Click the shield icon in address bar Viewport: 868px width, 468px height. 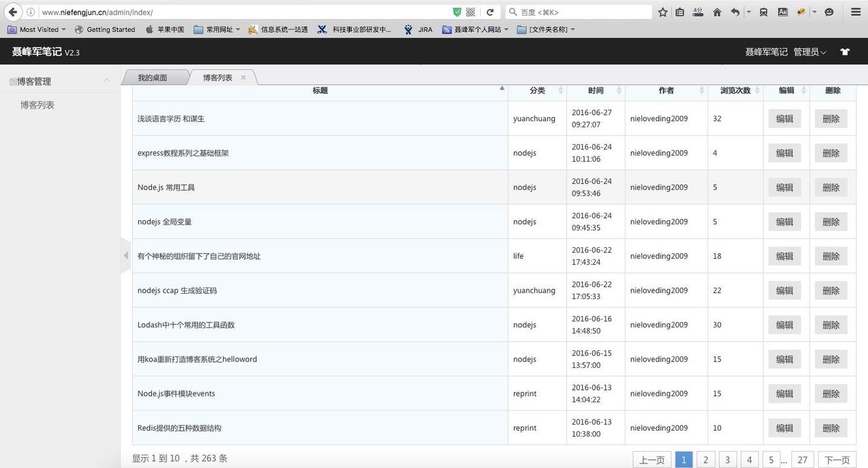coord(456,11)
